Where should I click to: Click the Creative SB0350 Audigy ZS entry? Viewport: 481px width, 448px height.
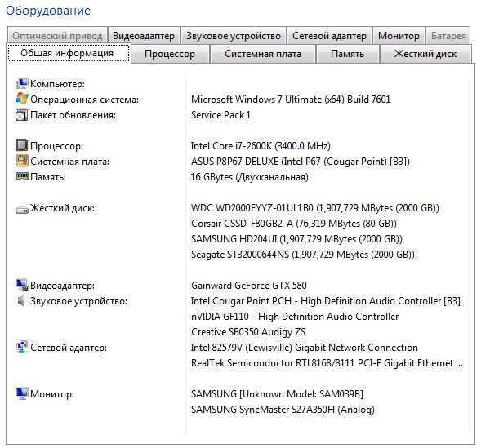click(x=248, y=332)
